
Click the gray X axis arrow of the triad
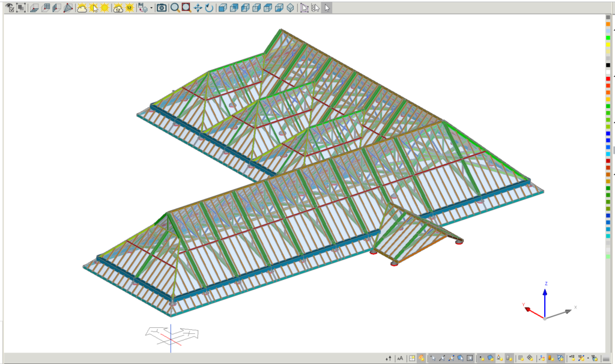[559, 314]
